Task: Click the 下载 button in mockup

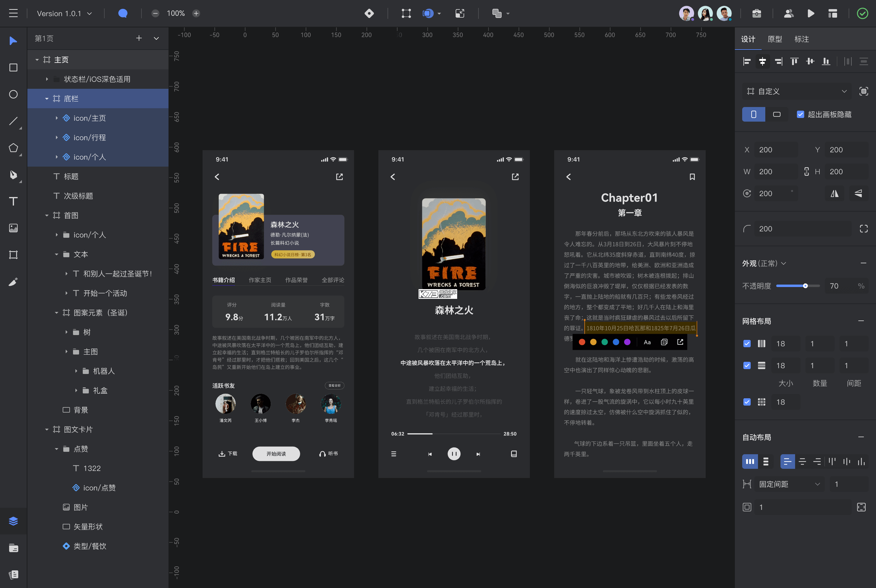Action: [x=228, y=454]
